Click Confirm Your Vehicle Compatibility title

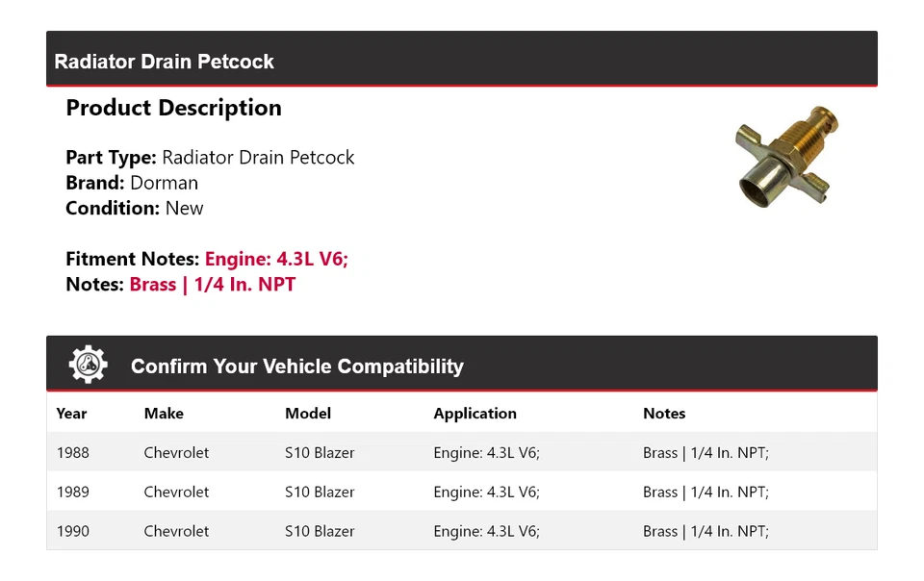pos(296,366)
